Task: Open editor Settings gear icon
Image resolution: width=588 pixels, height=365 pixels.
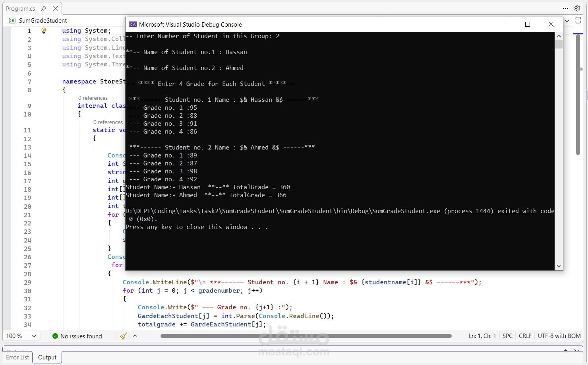Action: (x=577, y=8)
